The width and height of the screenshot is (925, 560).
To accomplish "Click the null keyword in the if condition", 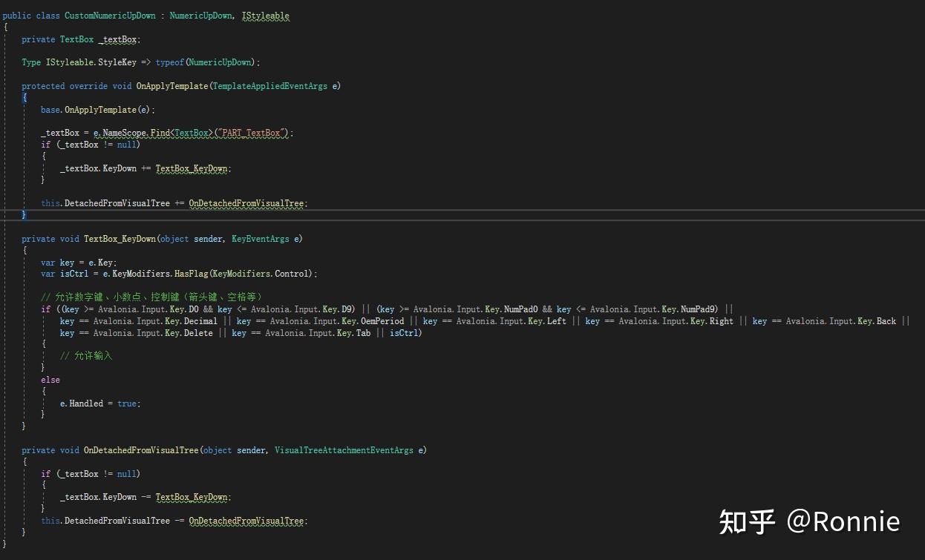I will 126,144.
